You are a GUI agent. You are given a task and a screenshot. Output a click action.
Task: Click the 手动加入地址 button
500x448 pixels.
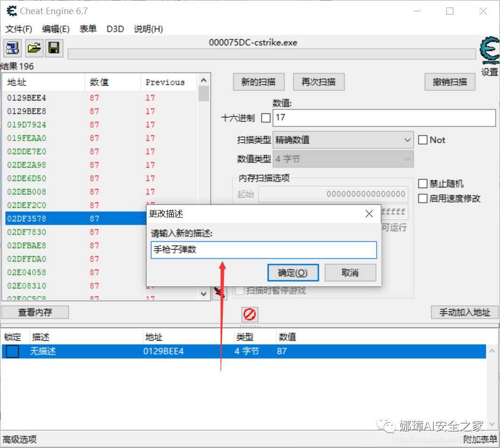click(x=465, y=312)
